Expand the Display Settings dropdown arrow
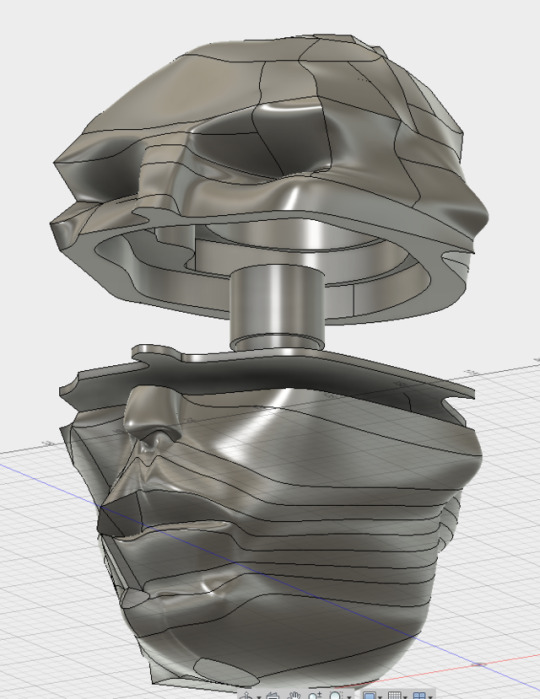Image resolution: width=540 pixels, height=699 pixels. coord(380,697)
